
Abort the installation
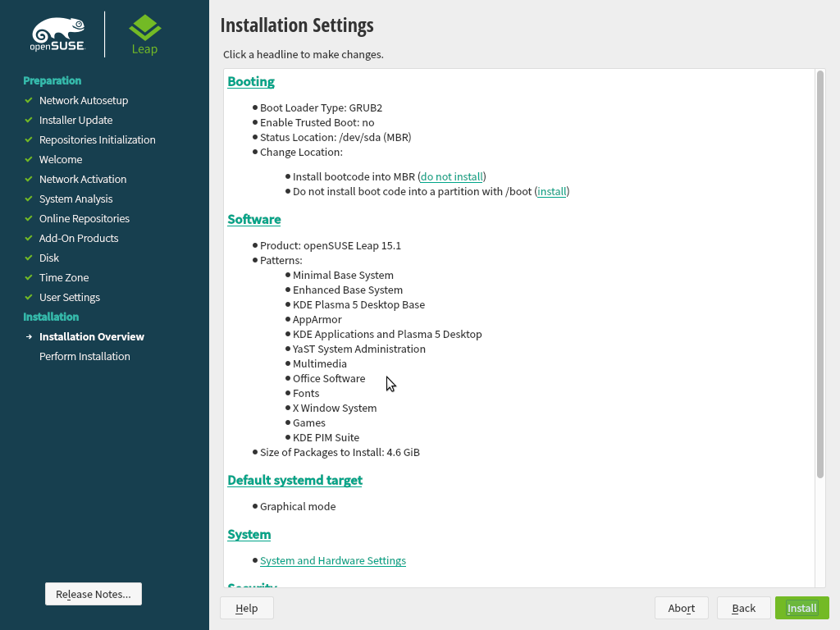682,608
